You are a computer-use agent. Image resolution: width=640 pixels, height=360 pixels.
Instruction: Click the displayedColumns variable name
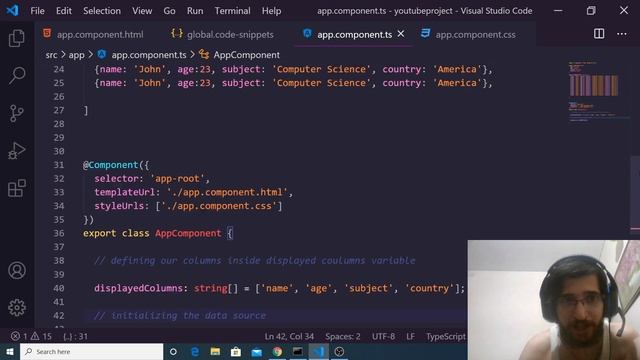(x=138, y=288)
